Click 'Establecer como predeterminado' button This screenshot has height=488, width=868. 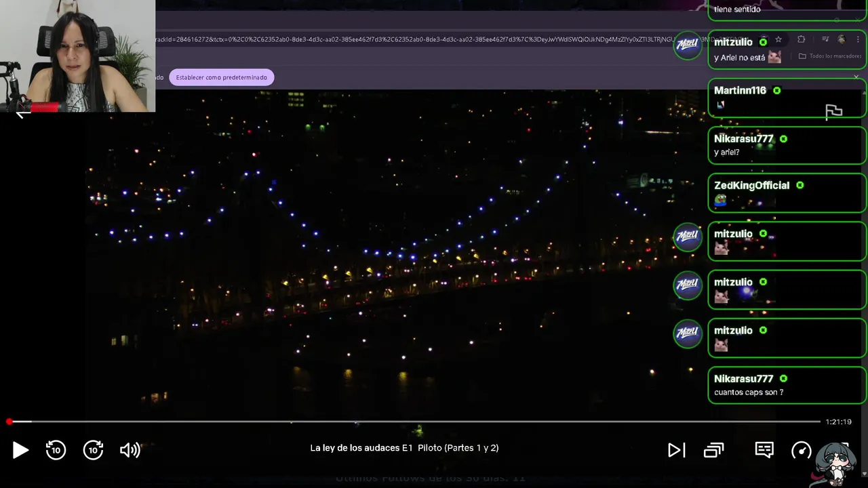pos(222,77)
